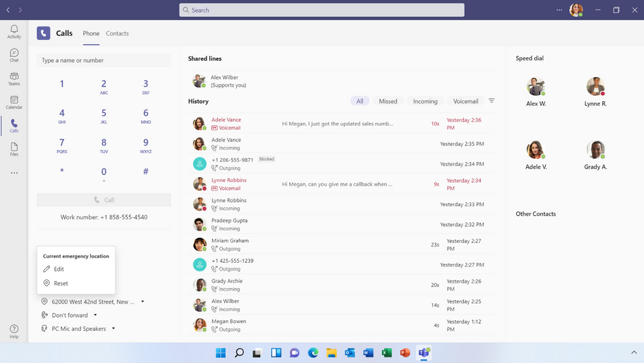Select Alex W. speed dial contact
Screen dimensions: 644x363
coord(536,92)
